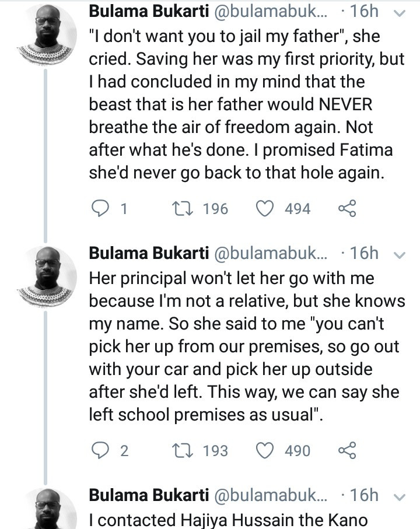Reply to the "jail my father" tweet
Screen dimensions: 420x529
coord(101,209)
